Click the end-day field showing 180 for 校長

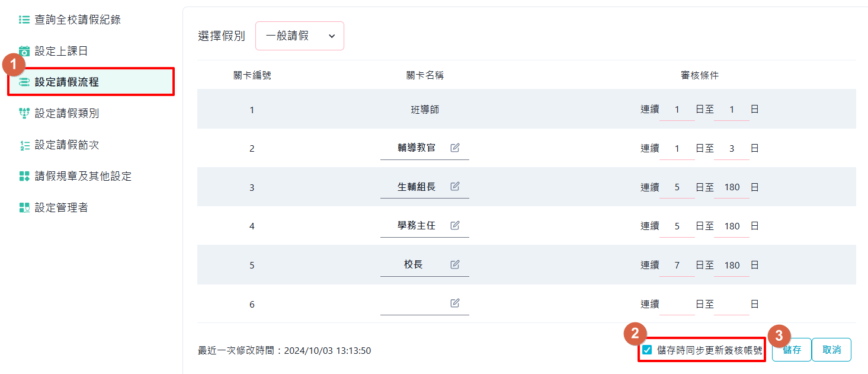pos(732,265)
